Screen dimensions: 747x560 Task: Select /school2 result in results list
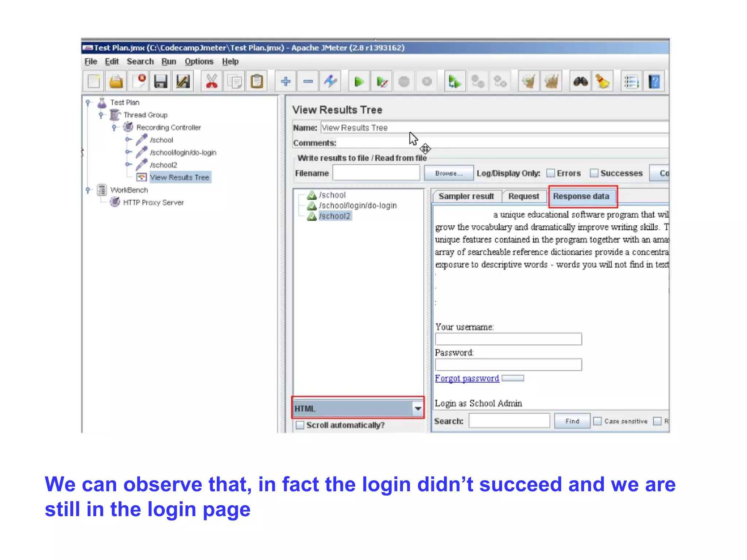(x=334, y=216)
